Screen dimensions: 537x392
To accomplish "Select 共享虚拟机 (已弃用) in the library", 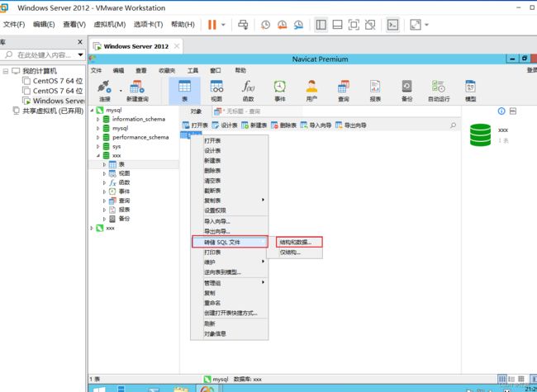I will tap(48, 111).
